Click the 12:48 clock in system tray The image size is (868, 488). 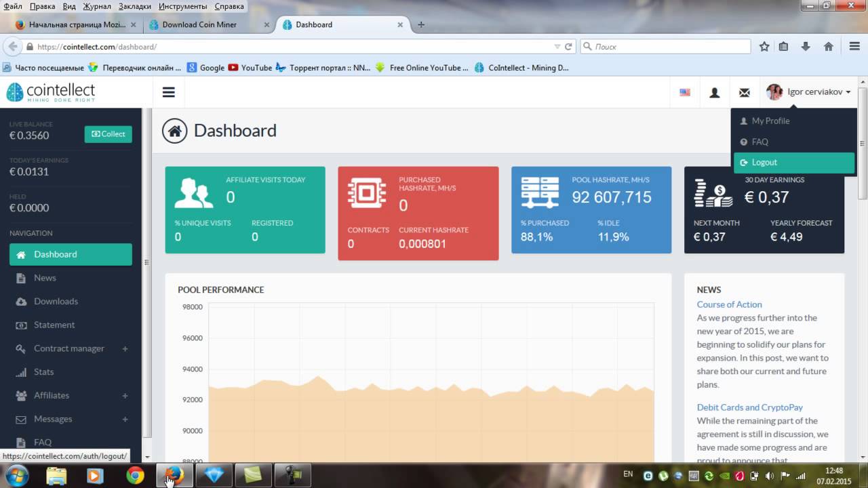coord(834,470)
